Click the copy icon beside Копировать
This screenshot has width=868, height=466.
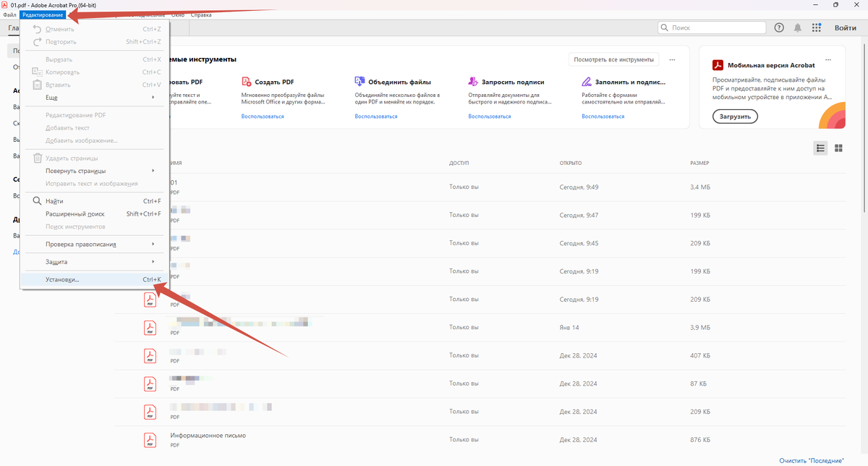click(x=38, y=72)
